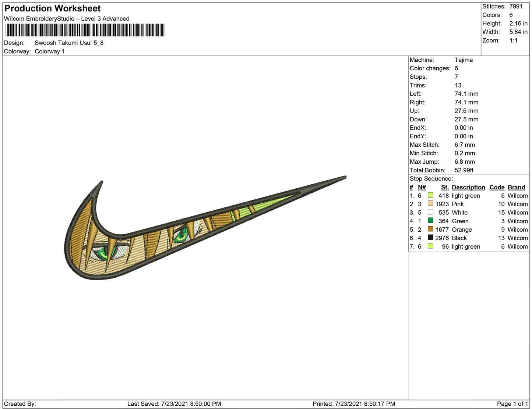Select the Max Stitch value 6.7 mm
The width and height of the screenshot is (532, 409).
465,145
